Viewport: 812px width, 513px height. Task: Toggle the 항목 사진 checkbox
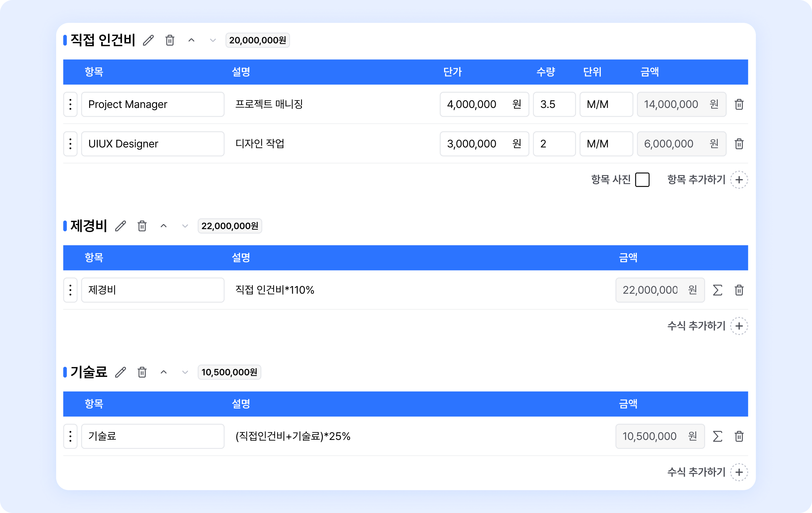(x=642, y=180)
